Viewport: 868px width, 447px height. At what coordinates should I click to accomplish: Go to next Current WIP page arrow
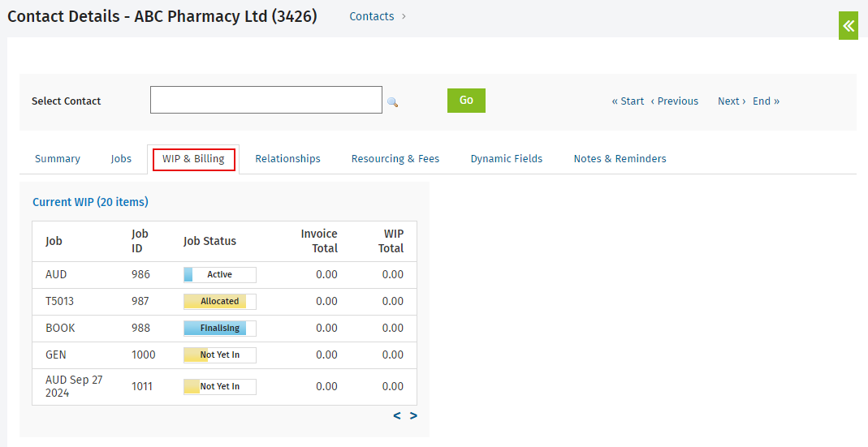413,416
